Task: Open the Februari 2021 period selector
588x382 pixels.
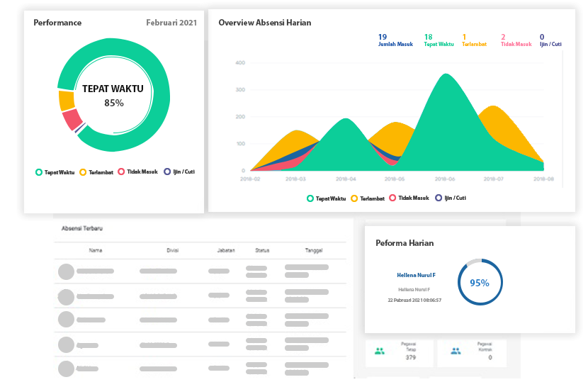Action: pos(171,23)
